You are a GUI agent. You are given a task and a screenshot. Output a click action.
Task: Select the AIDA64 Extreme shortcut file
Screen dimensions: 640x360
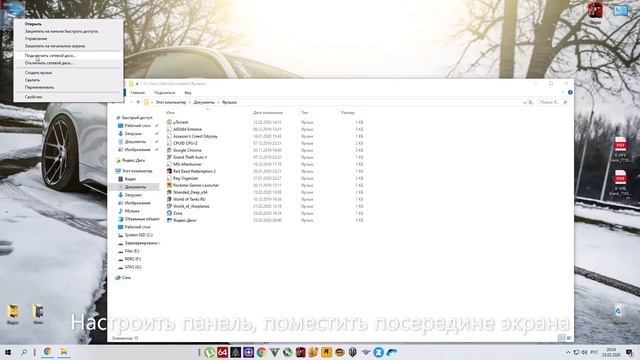pyautogui.click(x=184, y=129)
